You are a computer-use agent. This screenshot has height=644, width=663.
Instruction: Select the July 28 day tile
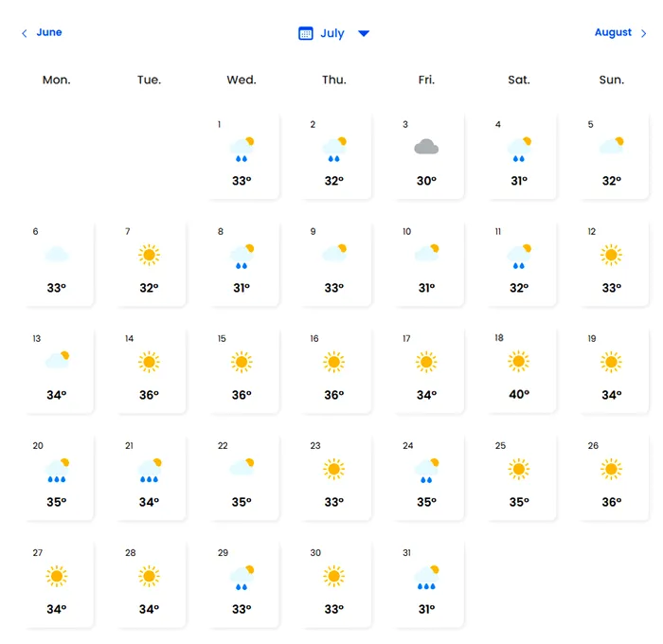tap(149, 584)
